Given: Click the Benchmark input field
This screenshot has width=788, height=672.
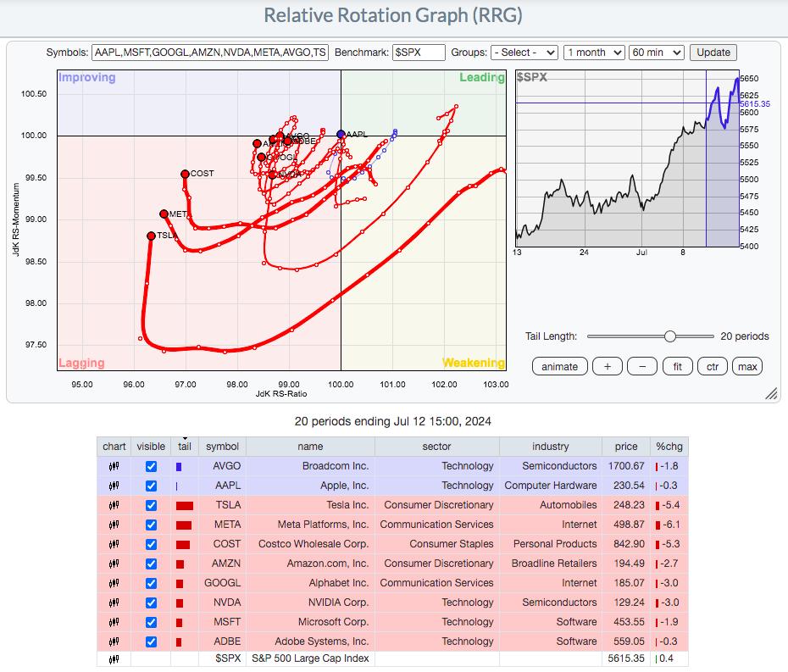Looking at the screenshot, I should [x=419, y=53].
